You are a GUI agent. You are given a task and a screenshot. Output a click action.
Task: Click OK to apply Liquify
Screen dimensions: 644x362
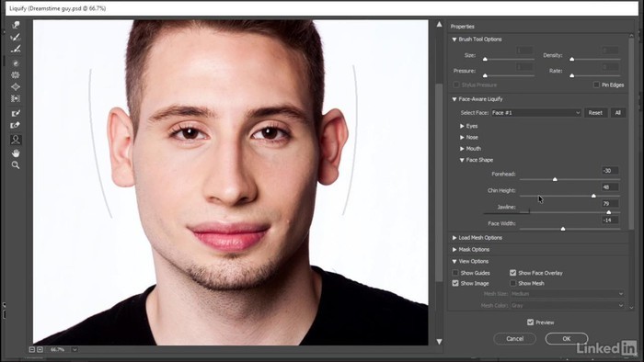tap(567, 339)
